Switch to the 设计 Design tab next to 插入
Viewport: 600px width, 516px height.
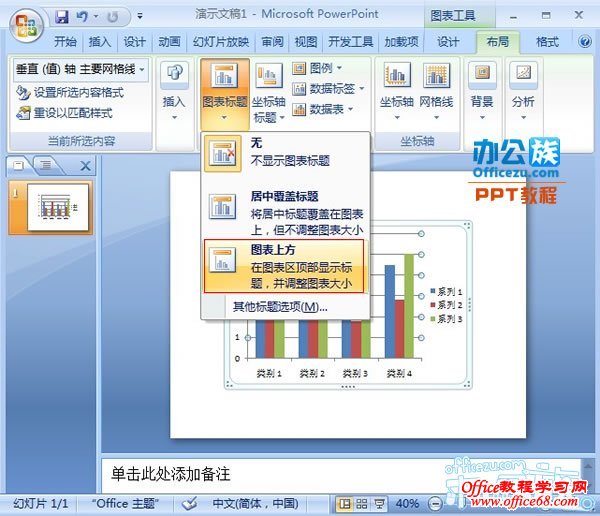134,41
